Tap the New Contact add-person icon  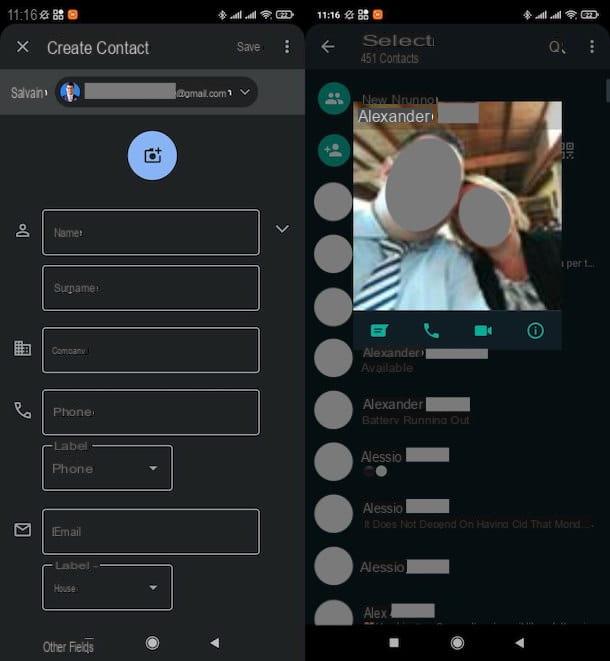[x=334, y=150]
